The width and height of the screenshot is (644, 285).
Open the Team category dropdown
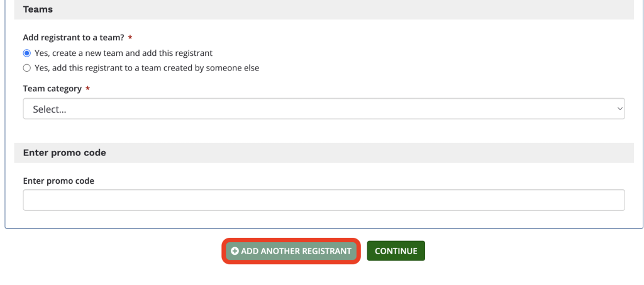point(324,109)
